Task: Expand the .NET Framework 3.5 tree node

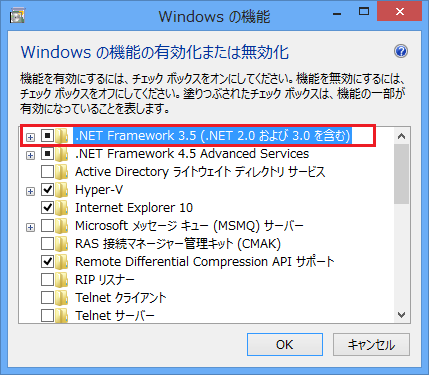Action: [30, 137]
